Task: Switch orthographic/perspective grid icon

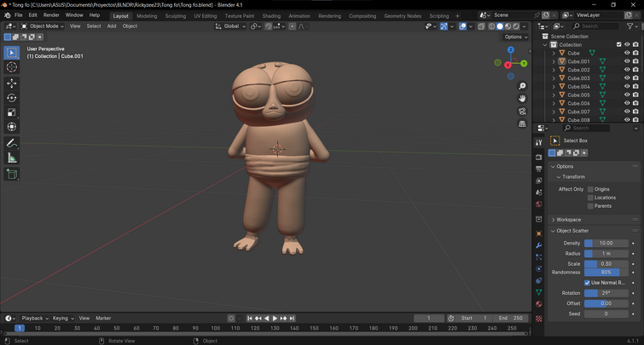Action: click(x=522, y=124)
